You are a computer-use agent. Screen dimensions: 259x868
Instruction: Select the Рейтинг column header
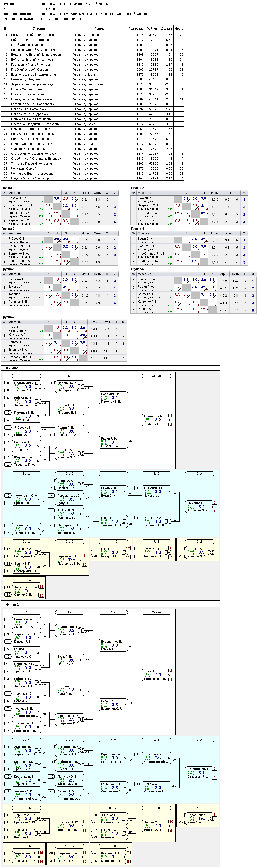point(152,29)
